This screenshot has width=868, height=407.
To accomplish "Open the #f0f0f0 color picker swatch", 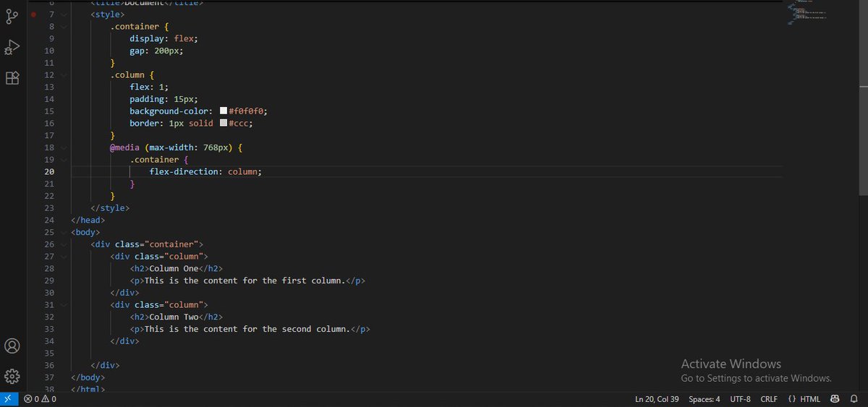I will tap(224, 111).
